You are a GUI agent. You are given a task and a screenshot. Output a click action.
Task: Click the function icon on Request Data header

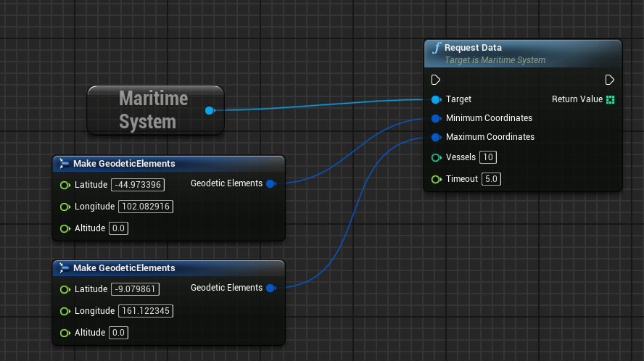pos(437,48)
